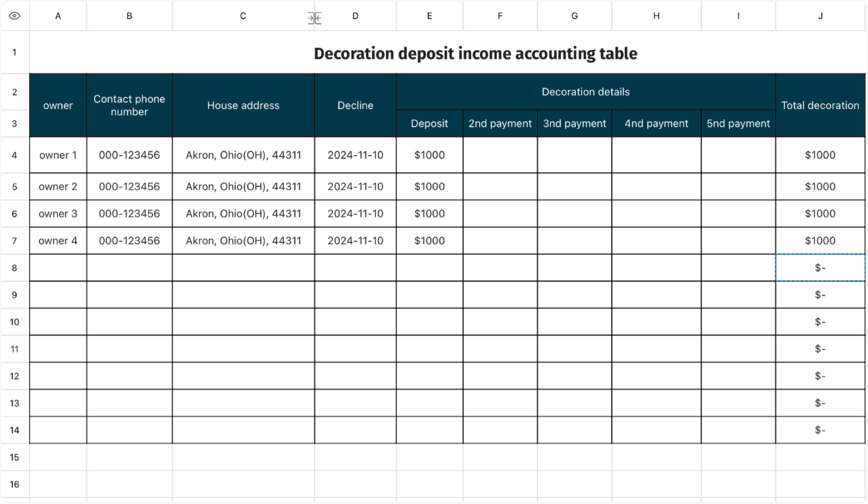Select column I header
The width and height of the screenshot is (868, 504).
(738, 16)
